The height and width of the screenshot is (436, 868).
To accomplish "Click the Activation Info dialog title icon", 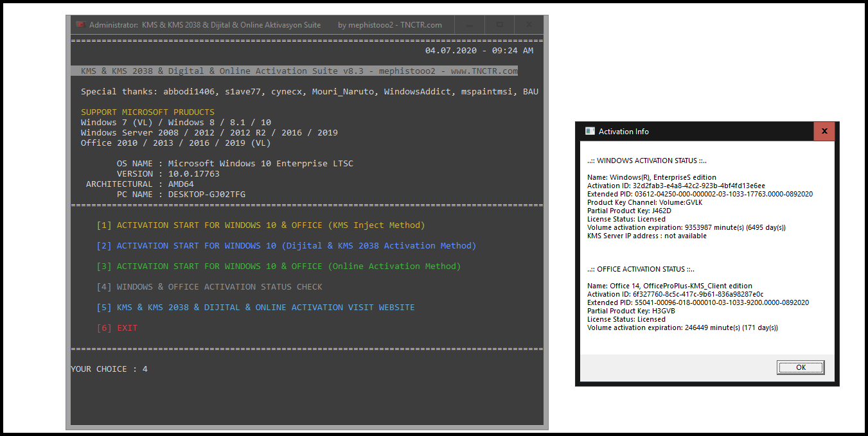I will click(x=590, y=131).
